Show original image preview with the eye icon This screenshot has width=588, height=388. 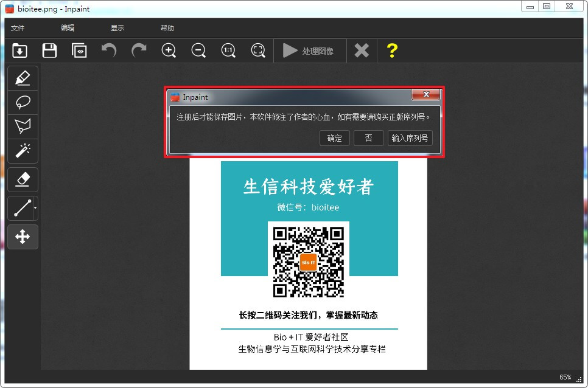79,50
